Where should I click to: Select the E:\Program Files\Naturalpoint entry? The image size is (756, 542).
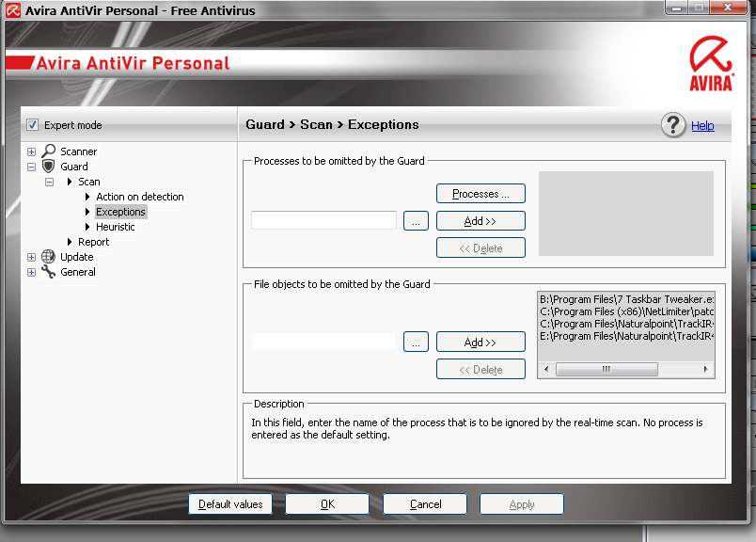tap(626, 336)
